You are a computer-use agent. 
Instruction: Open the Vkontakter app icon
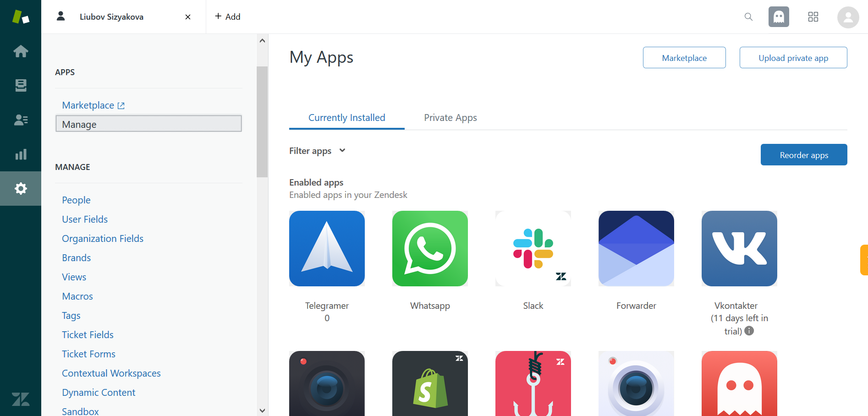(739, 248)
